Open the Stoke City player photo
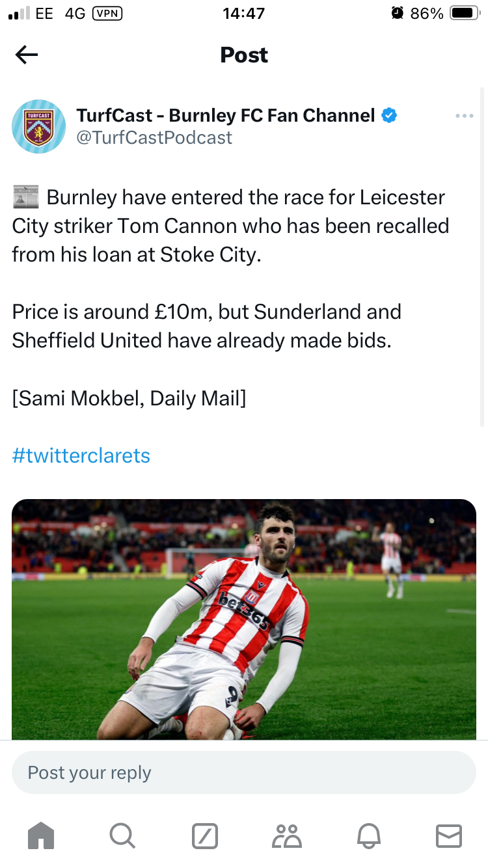 pos(244,619)
